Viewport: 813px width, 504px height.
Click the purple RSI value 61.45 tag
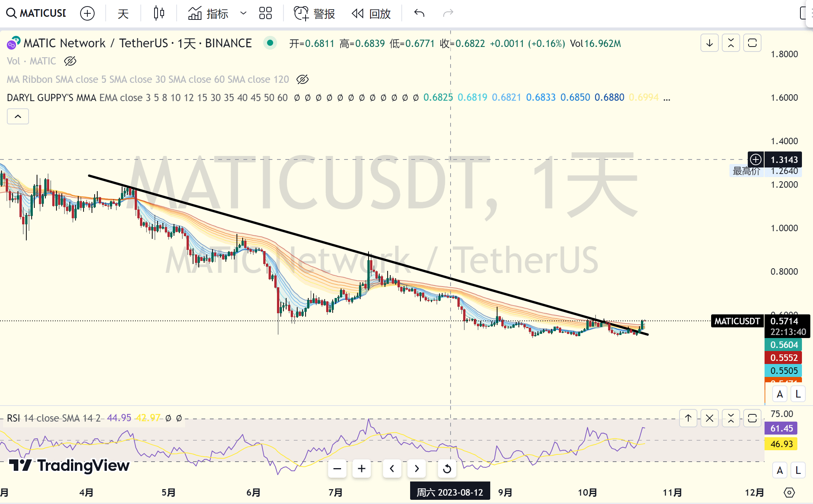point(781,428)
